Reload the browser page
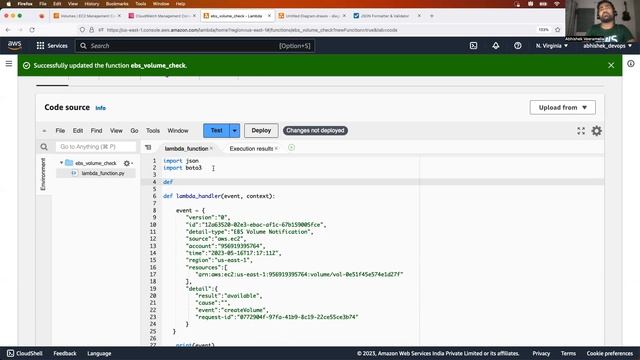The image size is (640, 360). pos(32,30)
